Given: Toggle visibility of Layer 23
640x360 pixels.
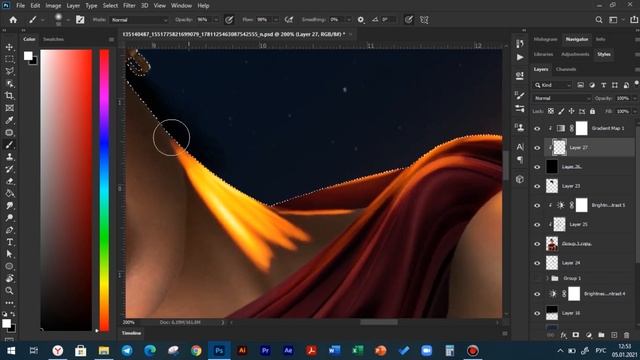Looking at the screenshot, I should [537, 186].
